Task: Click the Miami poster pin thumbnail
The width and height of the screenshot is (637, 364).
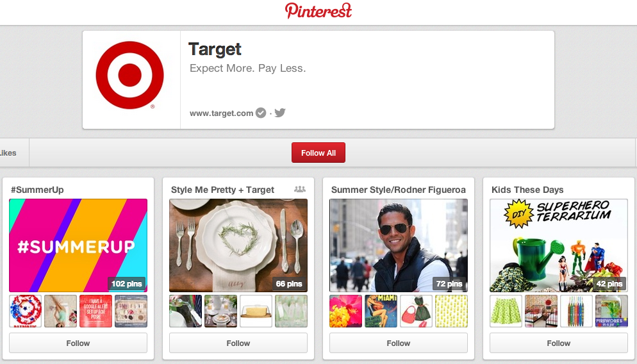Action: tap(381, 311)
